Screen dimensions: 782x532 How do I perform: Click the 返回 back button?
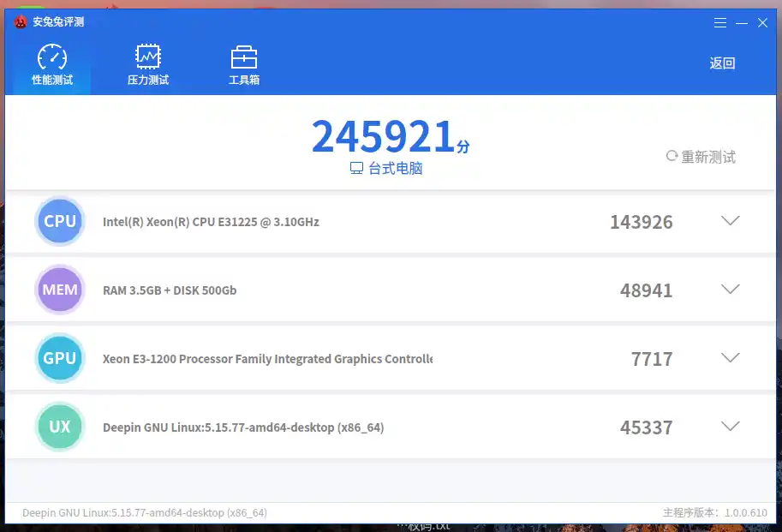click(x=722, y=63)
